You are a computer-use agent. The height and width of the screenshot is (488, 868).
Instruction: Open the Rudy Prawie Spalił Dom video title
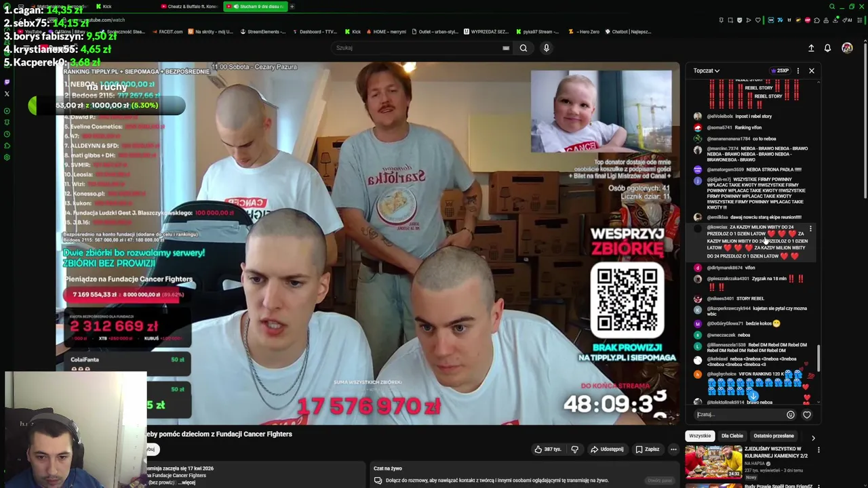tap(778, 486)
